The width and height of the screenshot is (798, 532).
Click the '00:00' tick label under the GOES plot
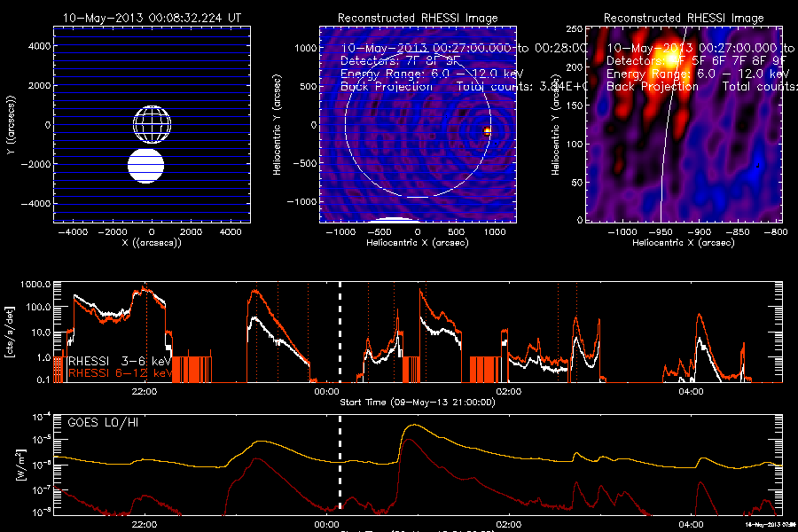coord(326,524)
